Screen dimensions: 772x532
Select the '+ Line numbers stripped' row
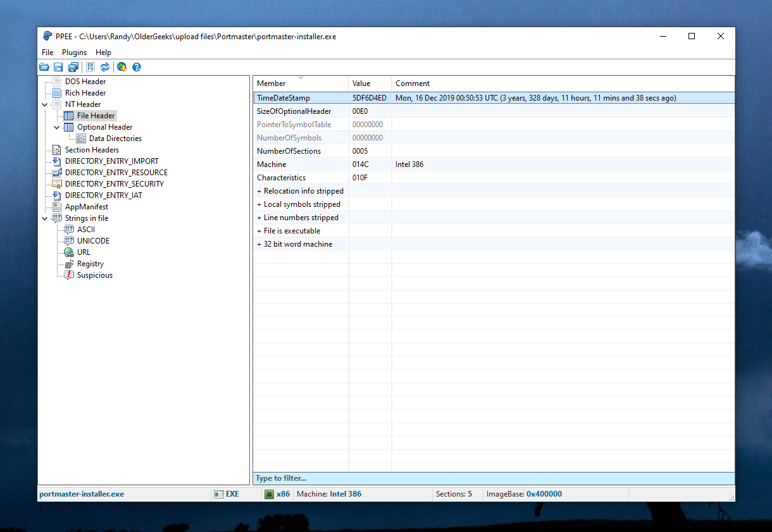(x=494, y=218)
